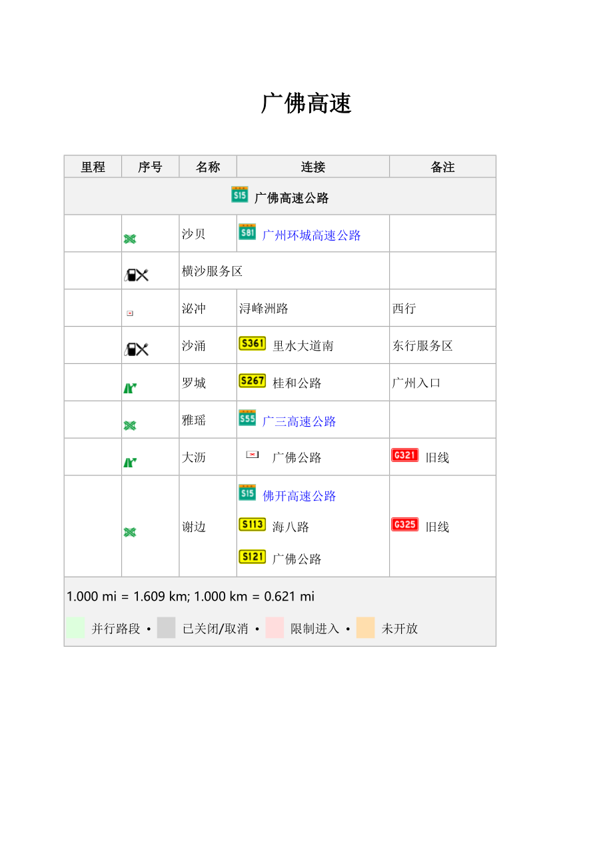Click the 桂和公路 connection text
The width and height of the screenshot is (613, 868).
tap(297, 383)
